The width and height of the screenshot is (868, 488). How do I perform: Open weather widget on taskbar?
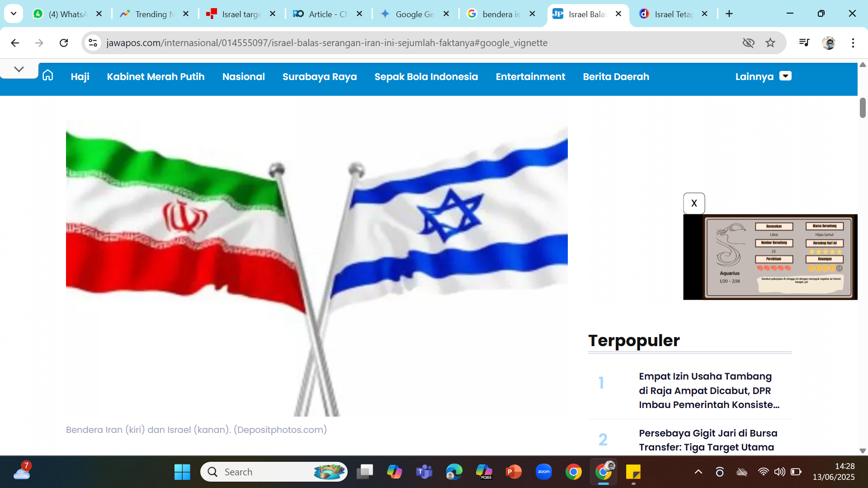click(22, 472)
